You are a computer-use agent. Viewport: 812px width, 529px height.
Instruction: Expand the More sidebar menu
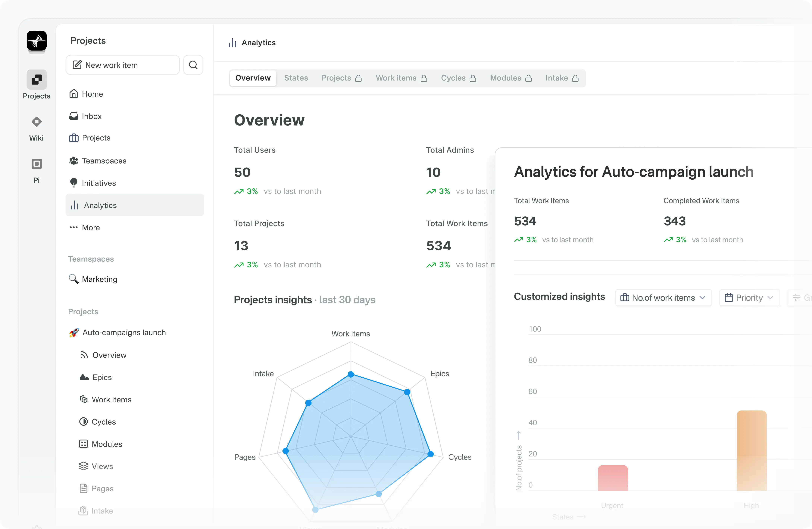[x=90, y=227]
